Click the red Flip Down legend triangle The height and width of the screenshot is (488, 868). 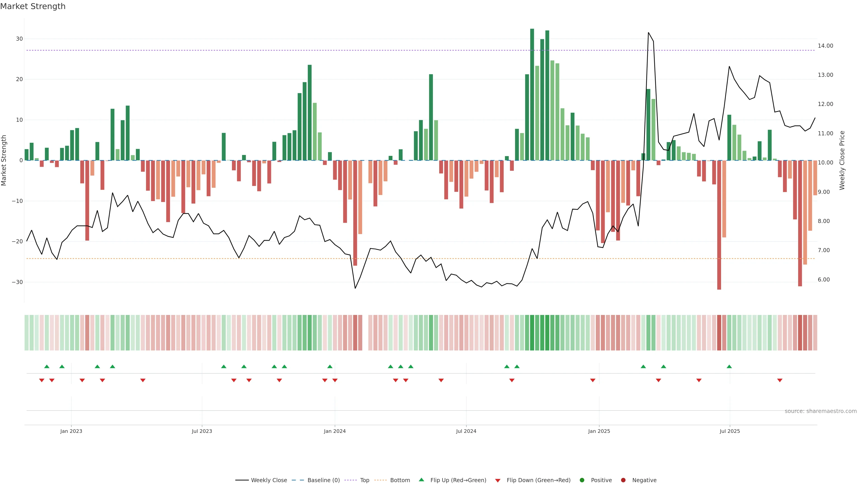click(x=498, y=480)
